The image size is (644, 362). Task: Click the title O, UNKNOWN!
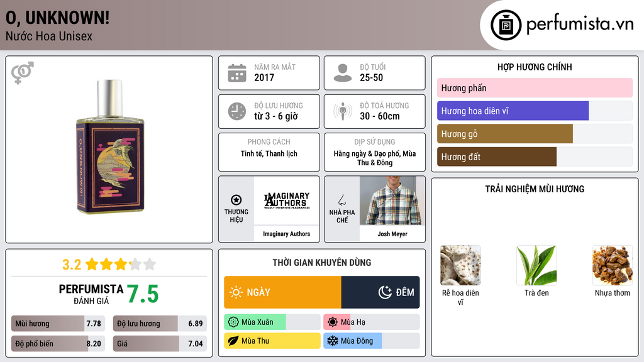[57, 18]
